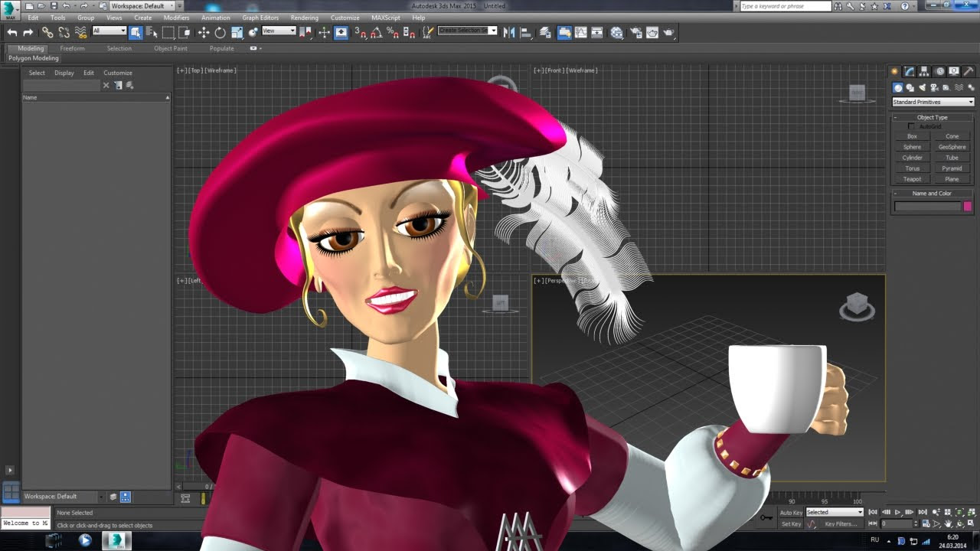Activate the Select and Move tool

204,32
